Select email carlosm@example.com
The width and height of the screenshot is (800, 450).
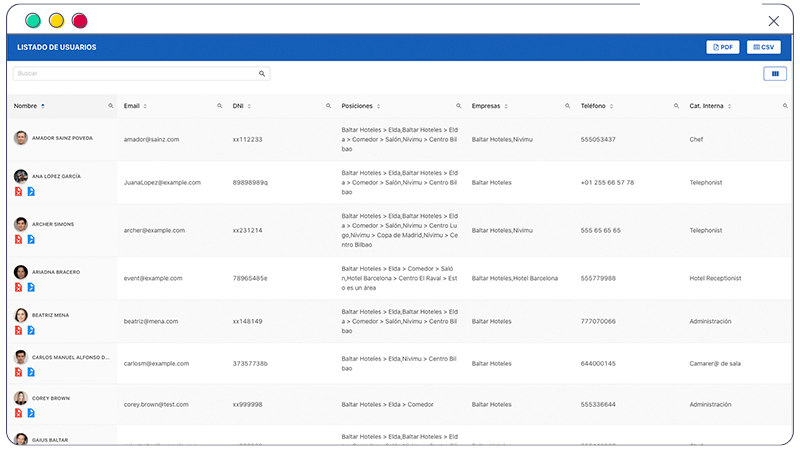[x=156, y=364]
